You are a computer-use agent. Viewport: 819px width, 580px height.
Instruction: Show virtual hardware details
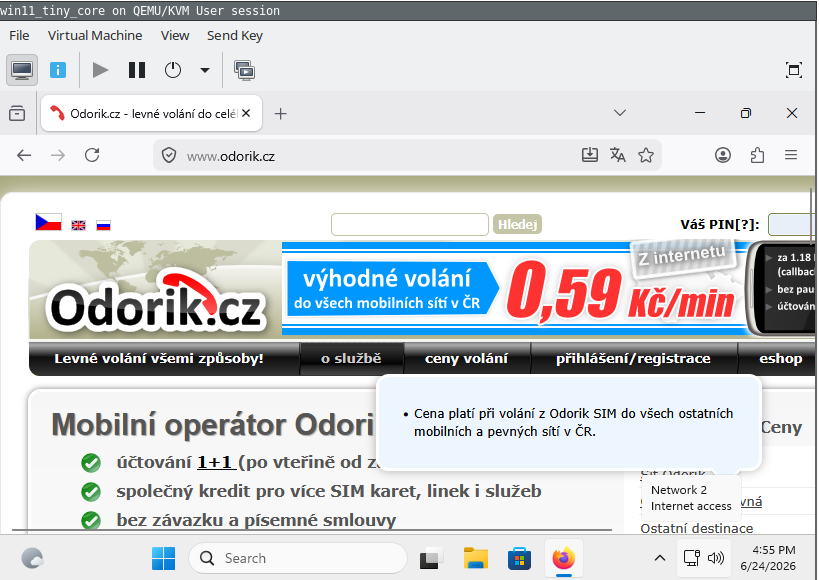pyautogui.click(x=58, y=70)
